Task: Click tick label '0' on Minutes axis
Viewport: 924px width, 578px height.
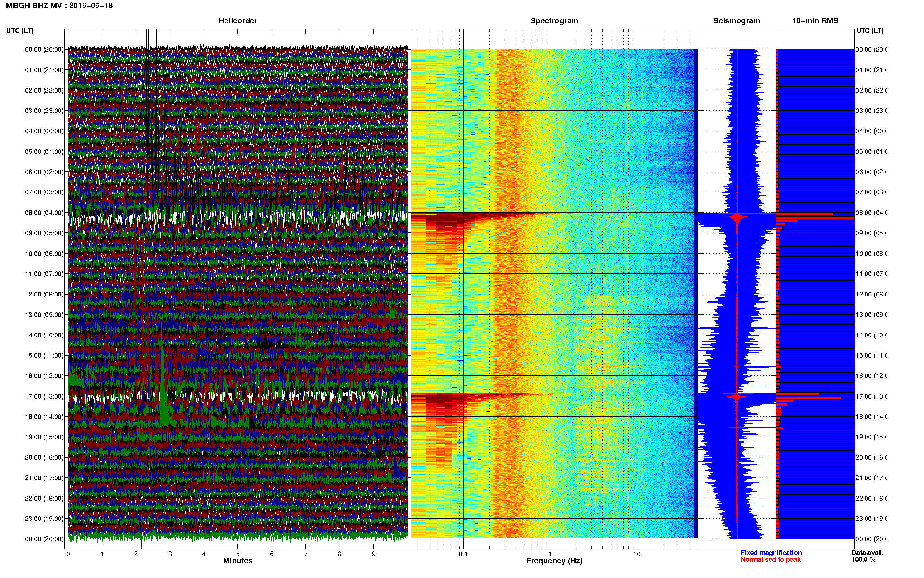Action: pyautogui.click(x=68, y=554)
